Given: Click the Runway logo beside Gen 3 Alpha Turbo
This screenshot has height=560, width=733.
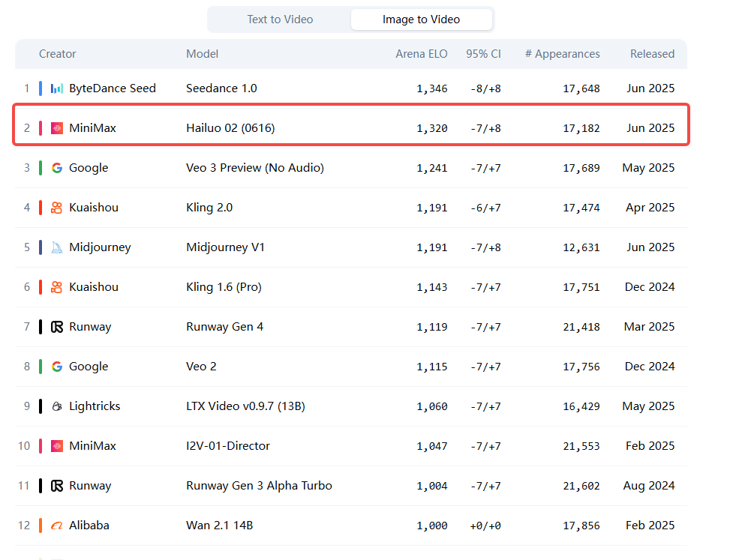Looking at the screenshot, I should [56, 485].
